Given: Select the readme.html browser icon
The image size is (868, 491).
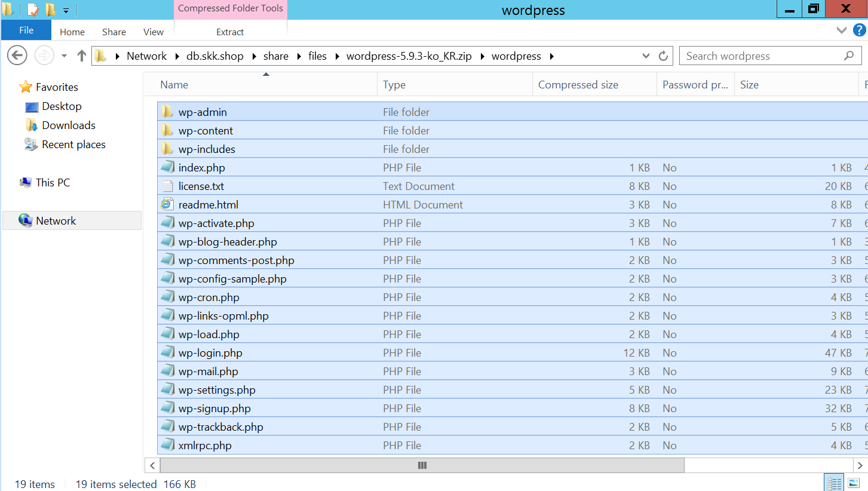Looking at the screenshot, I should coord(167,204).
